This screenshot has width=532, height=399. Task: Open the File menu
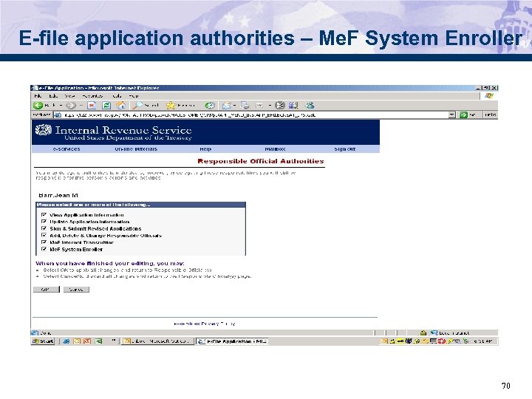pyautogui.click(x=38, y=96)
